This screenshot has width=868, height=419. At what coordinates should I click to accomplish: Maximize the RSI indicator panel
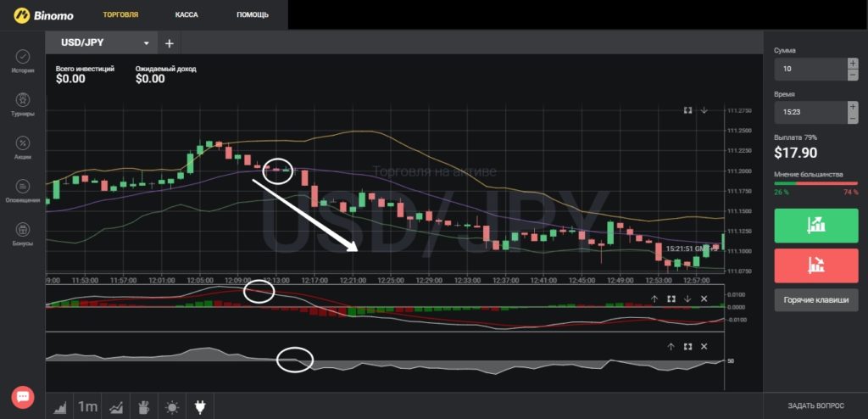pos(687,346)
